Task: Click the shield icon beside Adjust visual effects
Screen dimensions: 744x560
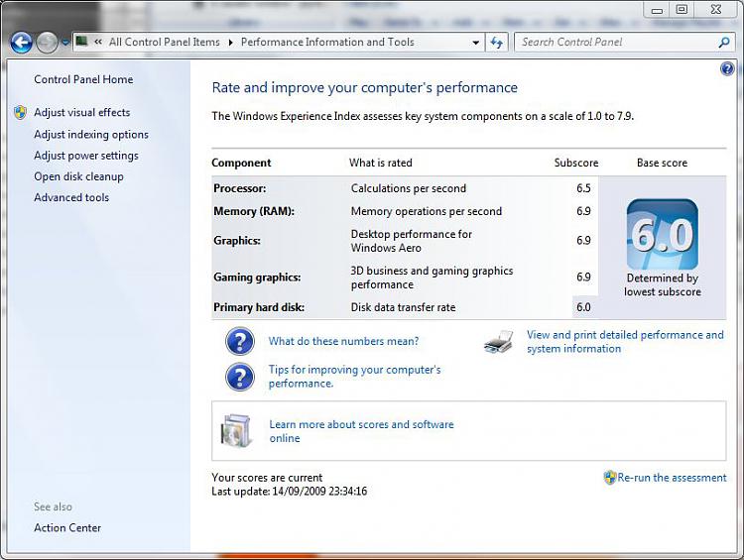Action: click(x=20, y=112)
